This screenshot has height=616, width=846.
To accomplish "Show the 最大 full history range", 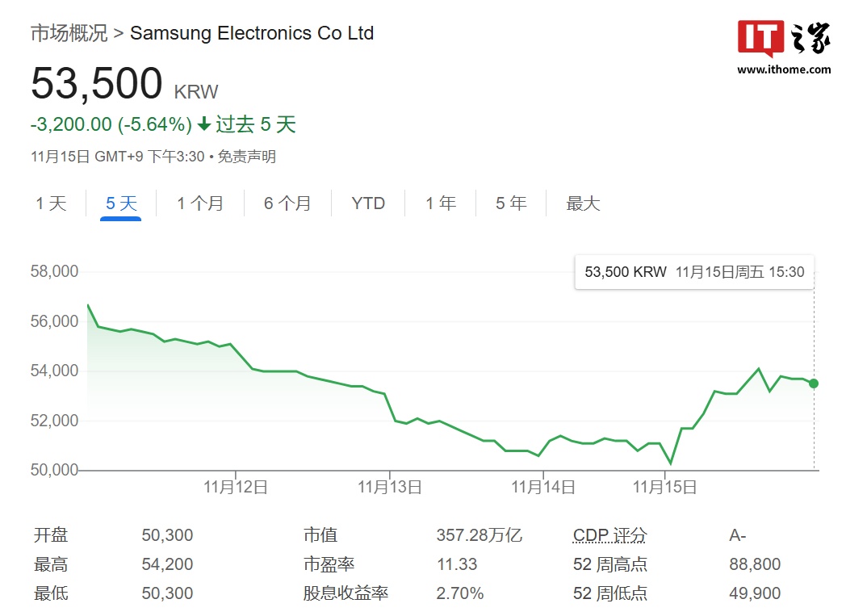I will click(x=583, y=203).
